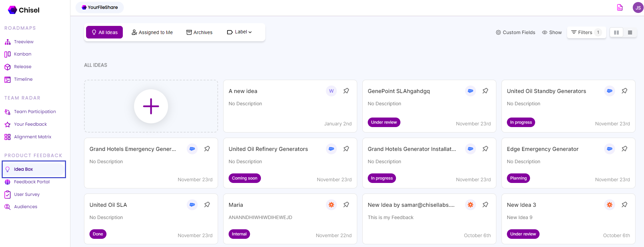This screenshot has width=644, height=247.
Task: Pin the 'A new idea' card
Action: coord(346,91)
